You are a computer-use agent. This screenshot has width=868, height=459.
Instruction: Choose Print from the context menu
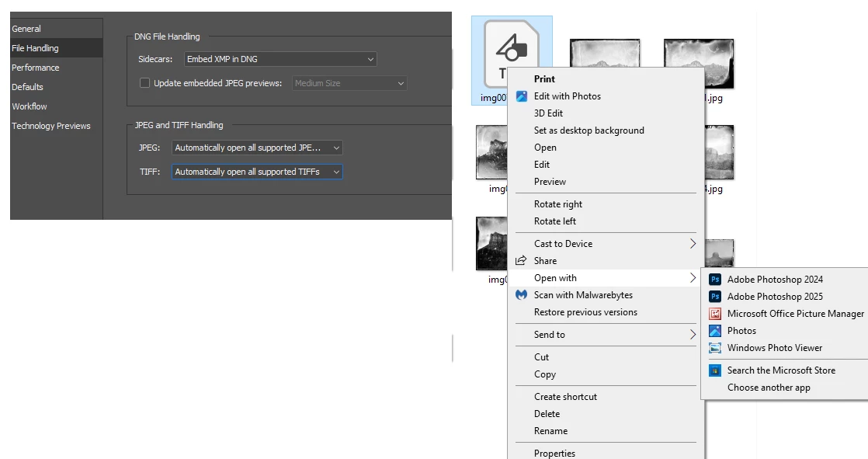pos(606,79)
